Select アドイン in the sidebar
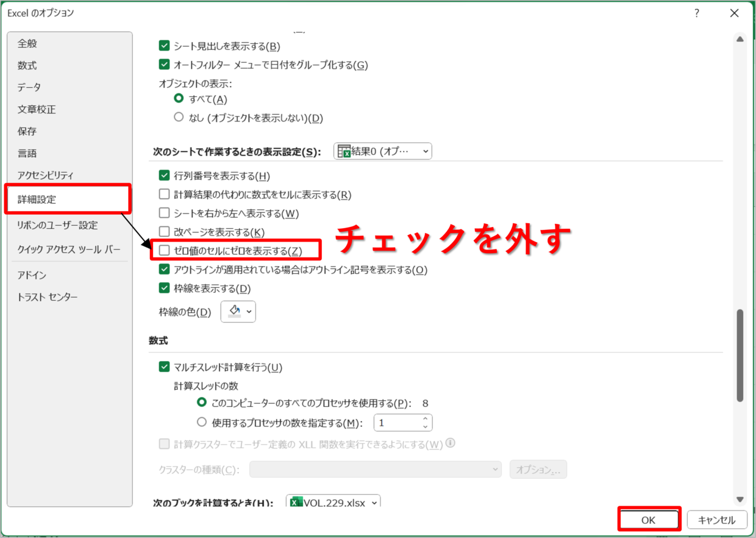Image resolution: width=756 pixels, height=538 pixels. tap(32, 275)
